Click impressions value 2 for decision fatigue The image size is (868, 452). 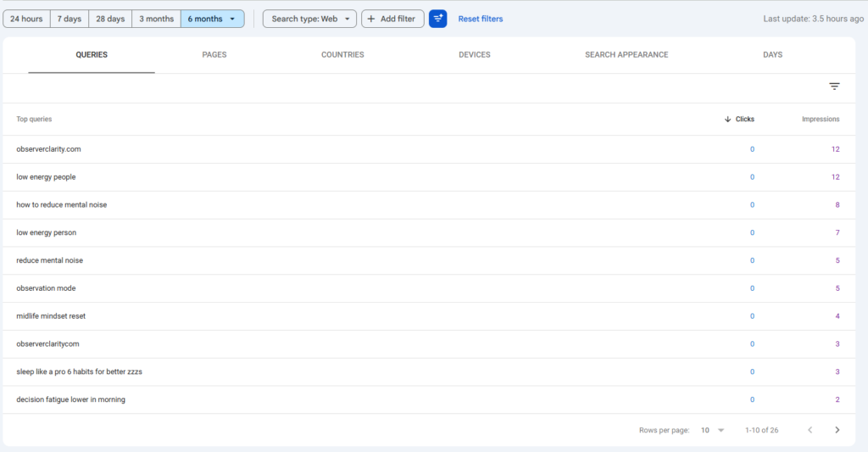(x=837, y=399)
